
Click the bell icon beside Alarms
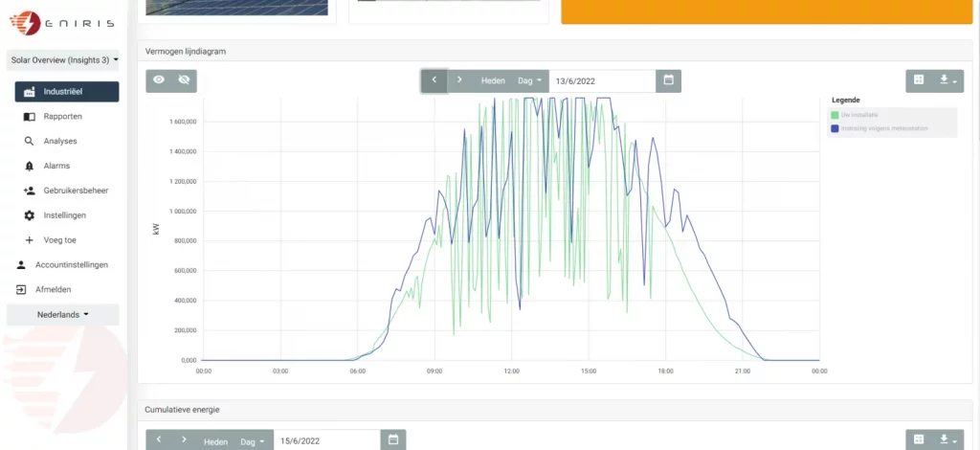tap(30, 167)
